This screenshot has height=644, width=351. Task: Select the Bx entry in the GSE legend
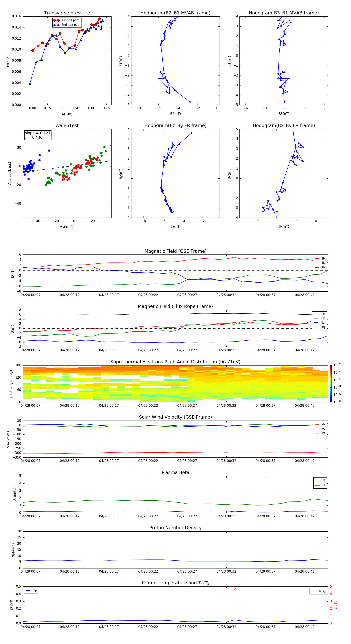(320, 259)
